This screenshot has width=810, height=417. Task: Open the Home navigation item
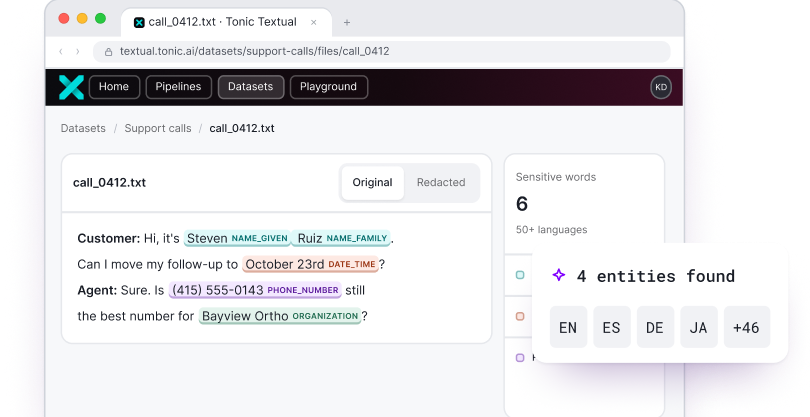pyautogui.click(x=114, y=87)
